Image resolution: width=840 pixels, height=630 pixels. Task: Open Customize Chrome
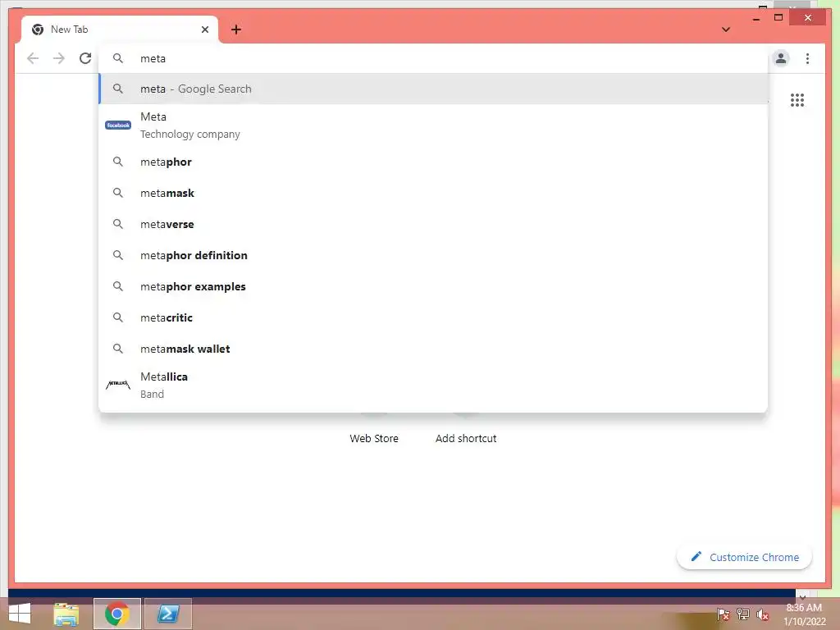(x=744, y=557)
